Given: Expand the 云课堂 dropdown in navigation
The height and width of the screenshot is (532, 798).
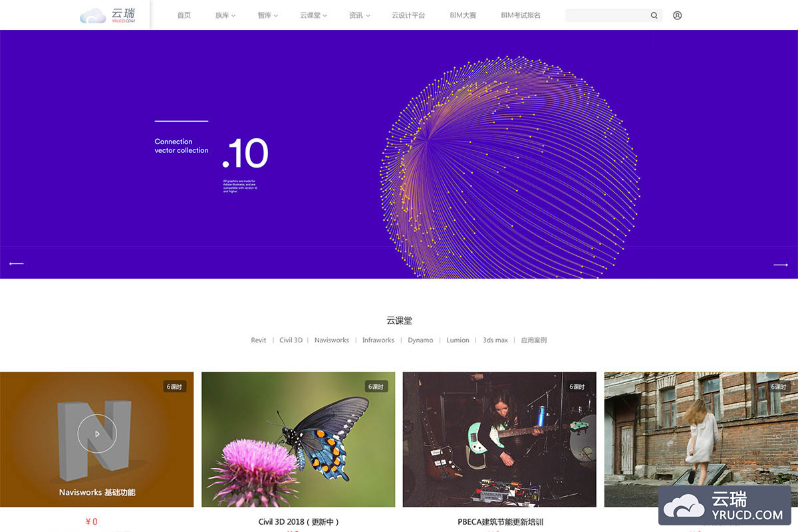Looking at the screenshot, I should click(313, 15).
